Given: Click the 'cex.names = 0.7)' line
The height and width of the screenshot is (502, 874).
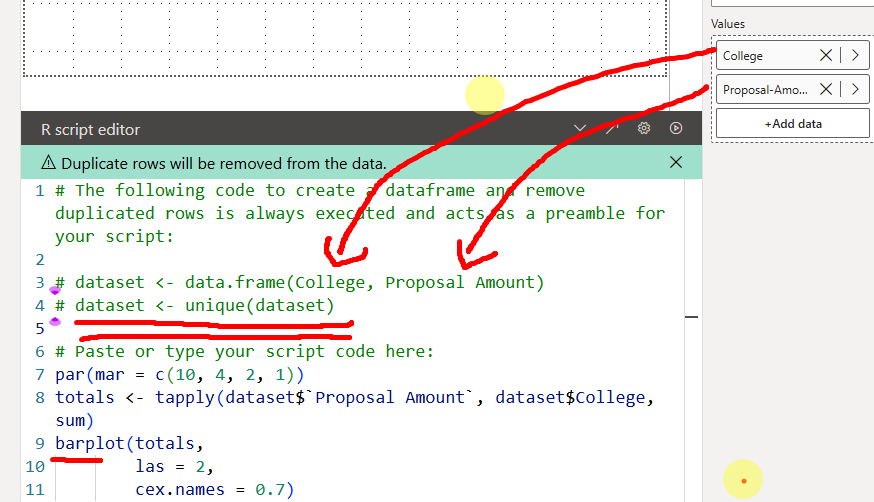Looking at the screenshot, I should coord(214,490).
